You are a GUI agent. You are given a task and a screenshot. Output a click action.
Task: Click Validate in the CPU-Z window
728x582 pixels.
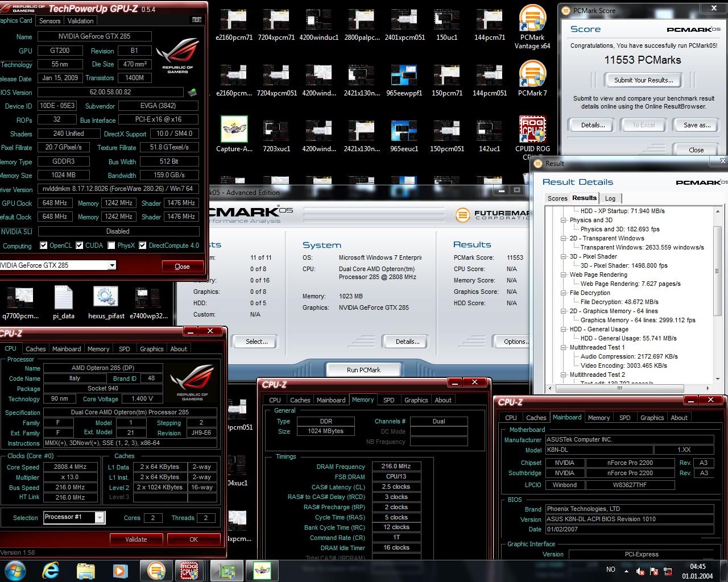click(x=136, y=539)
